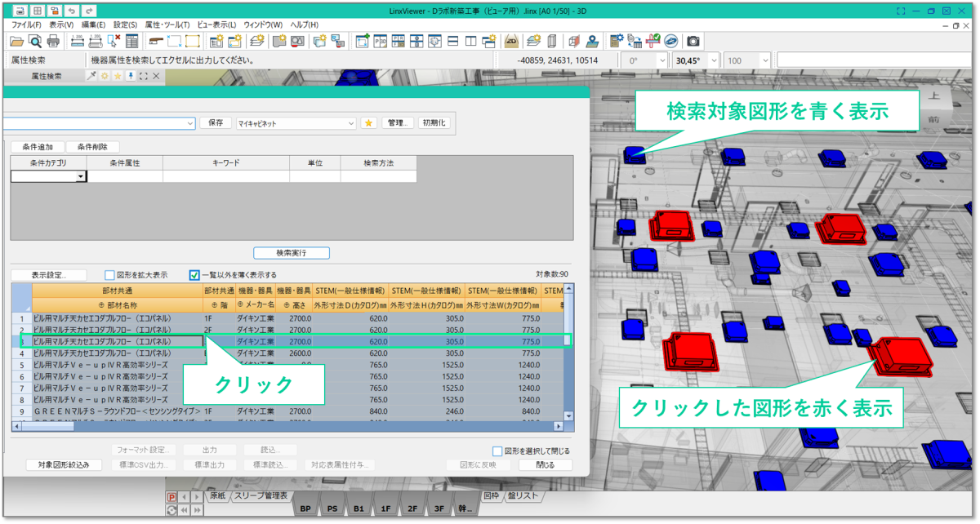Click the table's horizontal scrollbar right arrow
The height and width of the screenshot is (524, 980).
click(x=559, y=426)
